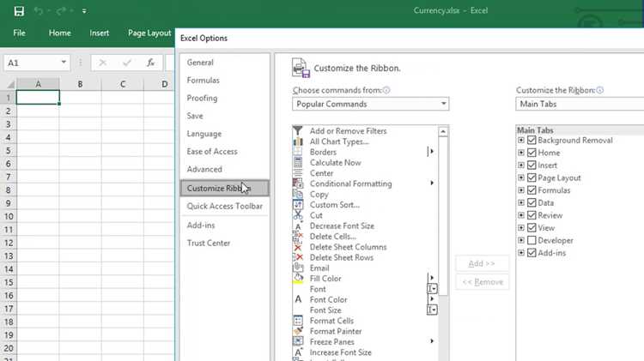Switch to the Insert ribbon tab

(99, 33)
